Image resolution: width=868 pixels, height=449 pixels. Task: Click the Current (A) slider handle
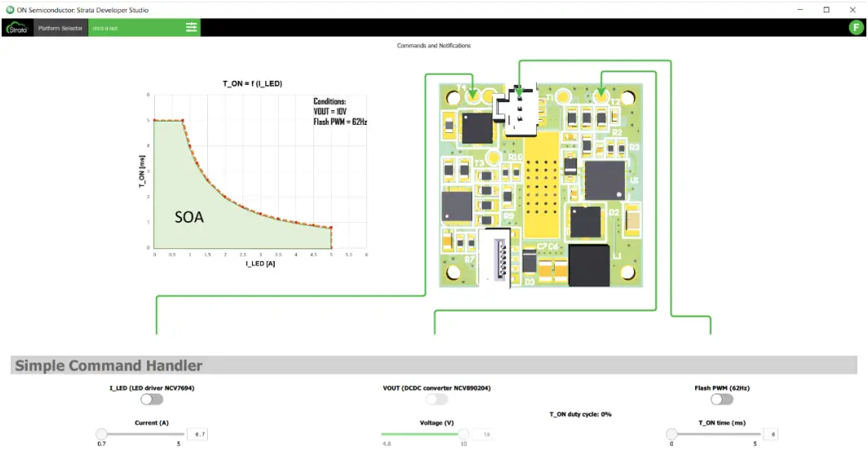tap(102, 433)
